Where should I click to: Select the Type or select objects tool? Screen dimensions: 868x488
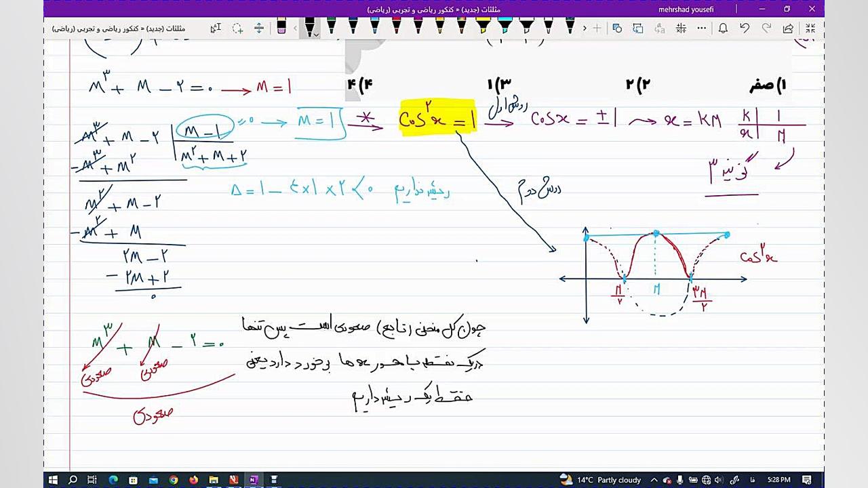click(216, 28)
